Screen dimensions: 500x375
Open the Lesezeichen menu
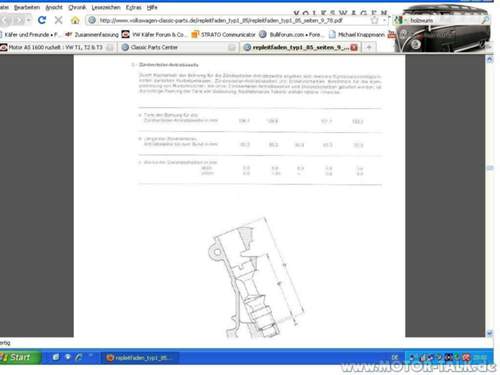click(x=106, y=7)
